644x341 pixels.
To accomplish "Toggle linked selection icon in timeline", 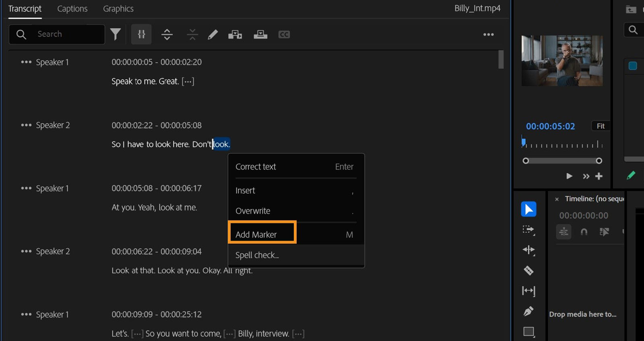I will click(604, 232).
